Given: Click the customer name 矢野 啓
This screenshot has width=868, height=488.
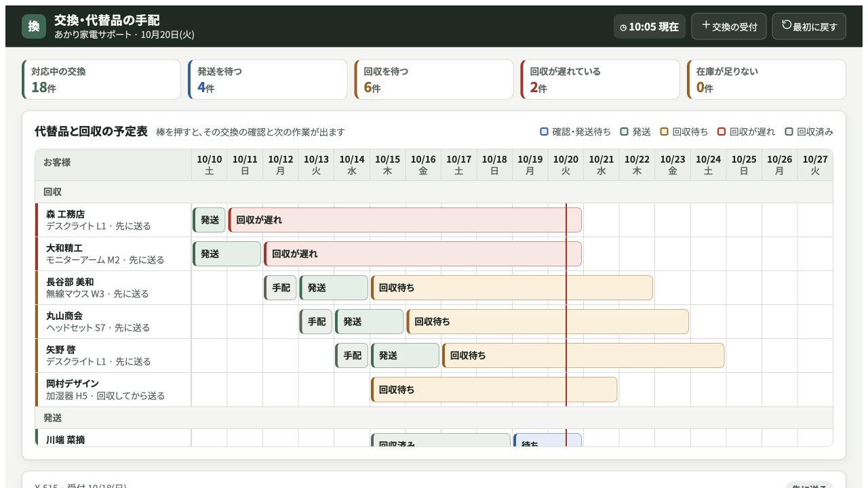Looking at the screenshot, I should (60, 350).
